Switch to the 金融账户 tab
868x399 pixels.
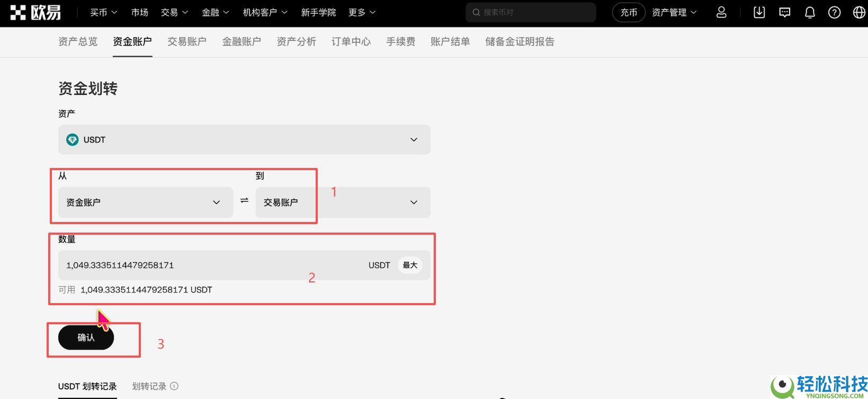tap(241, 41)
